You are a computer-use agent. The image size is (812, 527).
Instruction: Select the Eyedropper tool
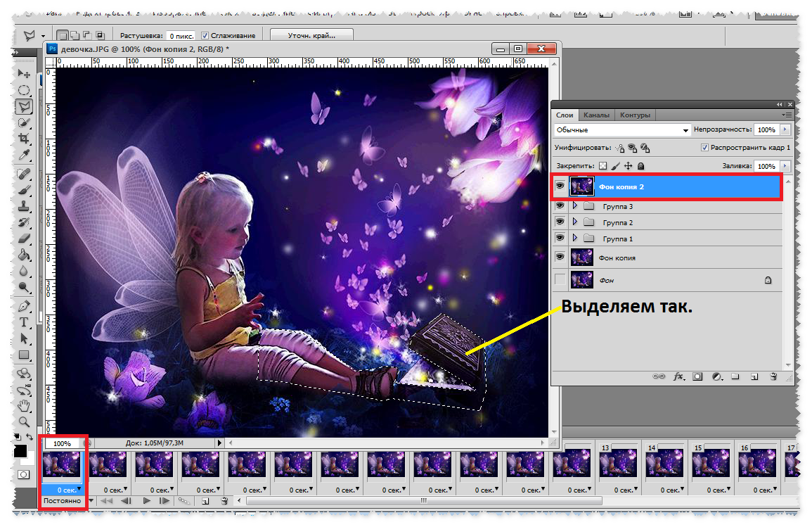(24, 154)
